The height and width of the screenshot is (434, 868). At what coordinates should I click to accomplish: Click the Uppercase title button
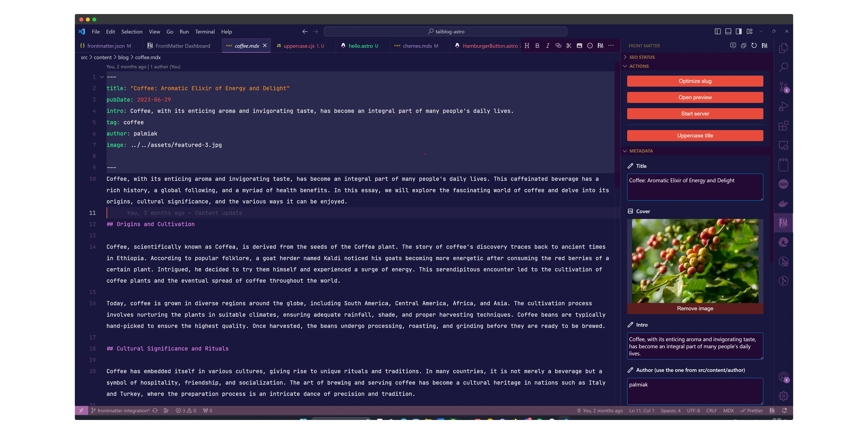tap(695, 135)
